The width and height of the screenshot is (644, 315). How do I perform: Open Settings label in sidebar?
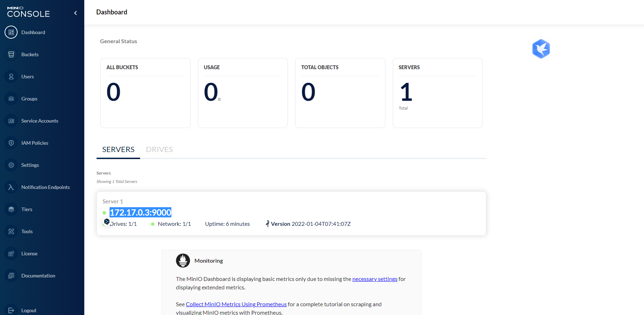30,165
